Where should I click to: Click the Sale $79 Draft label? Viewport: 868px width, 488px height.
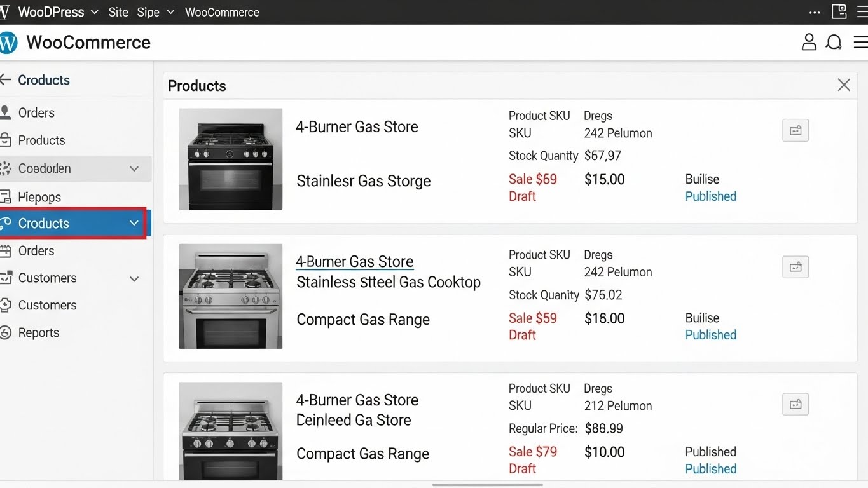[533, 459]
